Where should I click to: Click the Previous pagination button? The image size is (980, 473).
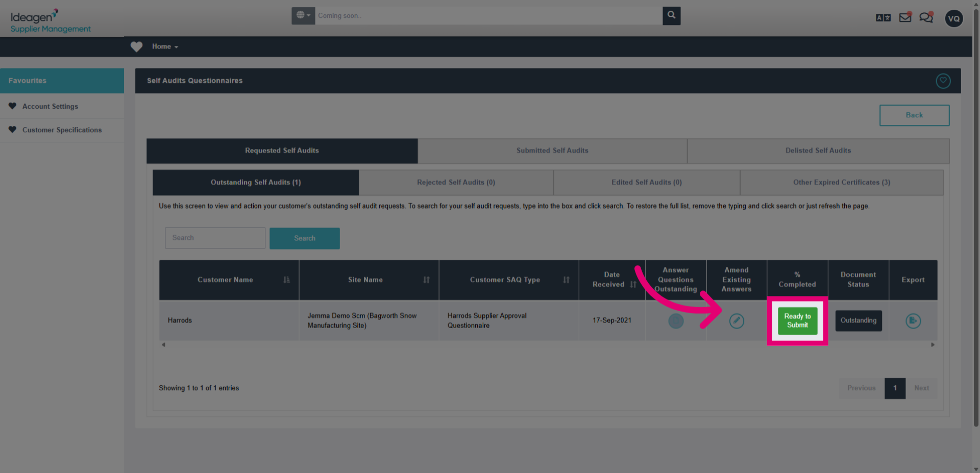click(x=862, y=388)
